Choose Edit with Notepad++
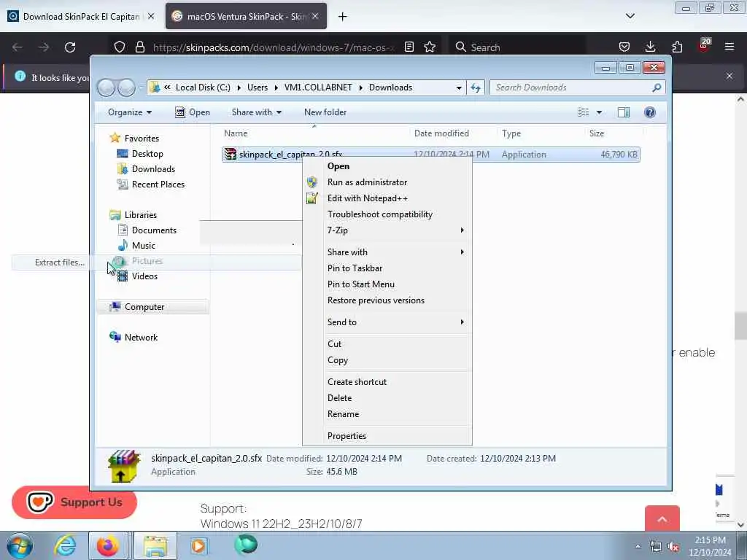747x560 pixels. pyautogui.click(x=387, y=198)
